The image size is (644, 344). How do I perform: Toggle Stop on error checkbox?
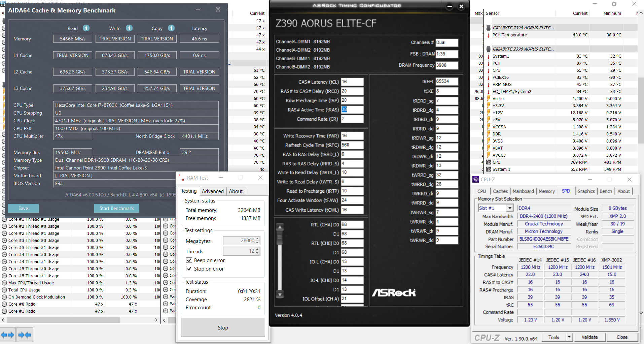pyautogui.click(x=189, y=269)
